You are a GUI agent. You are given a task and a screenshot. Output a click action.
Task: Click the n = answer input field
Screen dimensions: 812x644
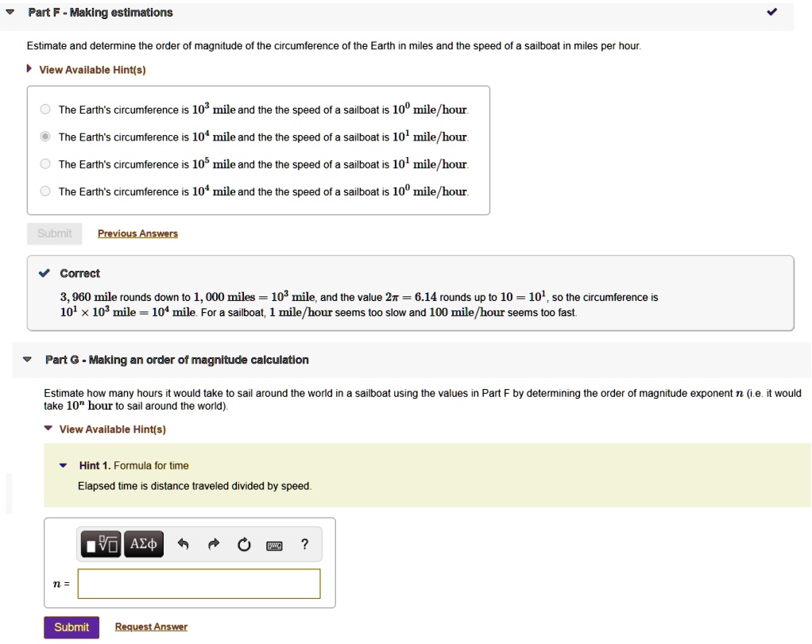(x=199, y=584)
